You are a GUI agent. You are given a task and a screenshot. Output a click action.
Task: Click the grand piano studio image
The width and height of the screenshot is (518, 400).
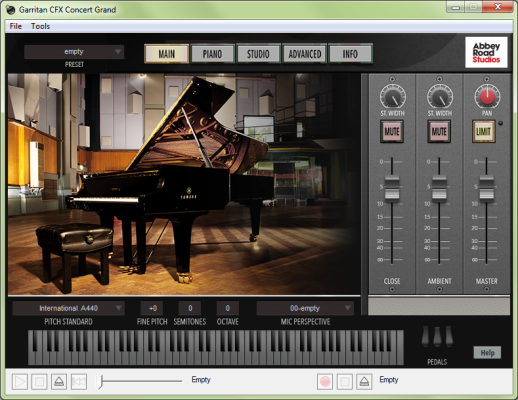184,184
